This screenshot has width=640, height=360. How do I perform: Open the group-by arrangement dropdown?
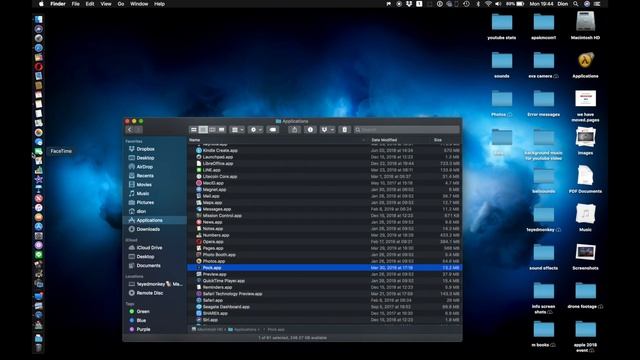point(237,130)
